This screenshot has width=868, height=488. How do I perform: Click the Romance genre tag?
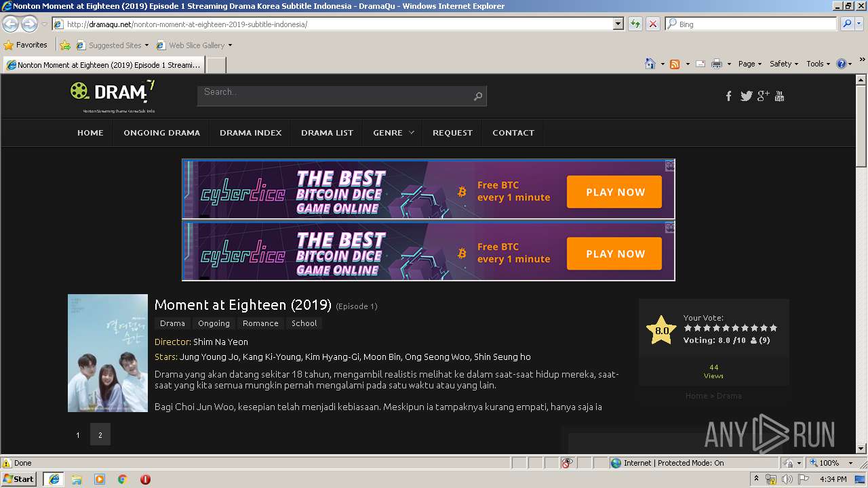click(260, 323)
